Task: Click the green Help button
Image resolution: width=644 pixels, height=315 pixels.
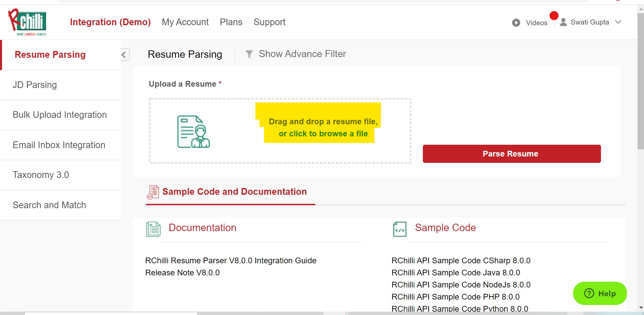Action: 600,293
